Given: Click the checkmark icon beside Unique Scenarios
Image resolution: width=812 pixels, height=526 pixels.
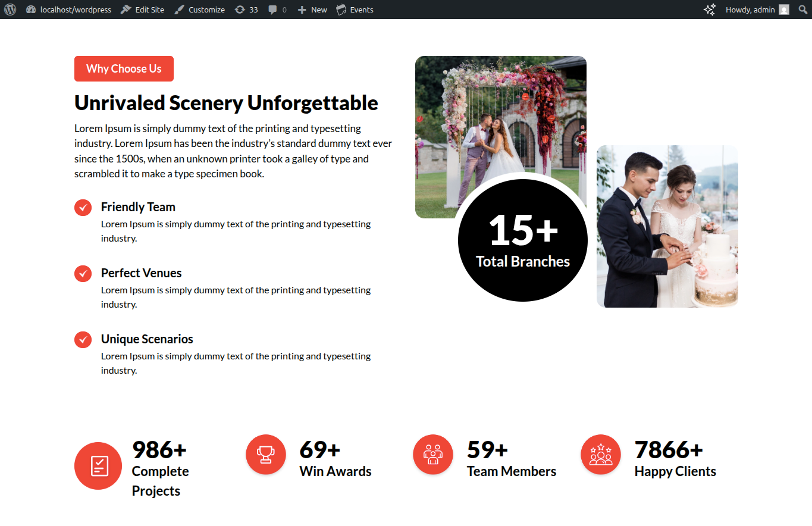Looking at the screenshot, I should 83,340.
